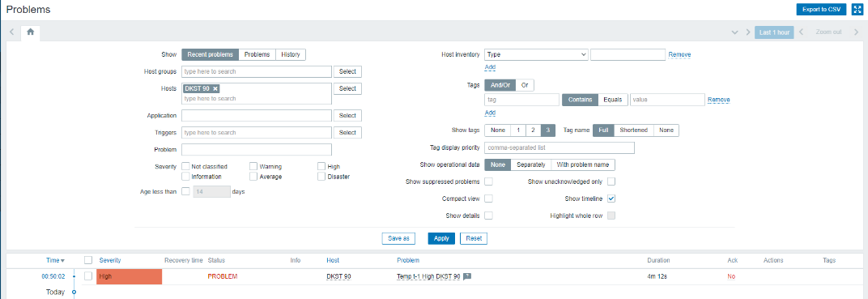Click the High severity colored cell
Image resolution: width=868 pixels, height=299 pixels.
(x=129, y=276)
